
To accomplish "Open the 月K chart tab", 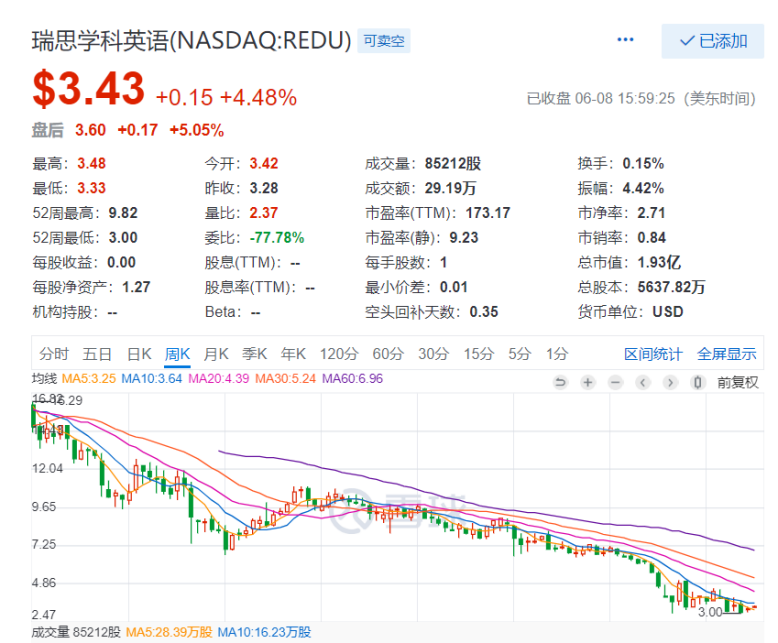I will 216,354.
